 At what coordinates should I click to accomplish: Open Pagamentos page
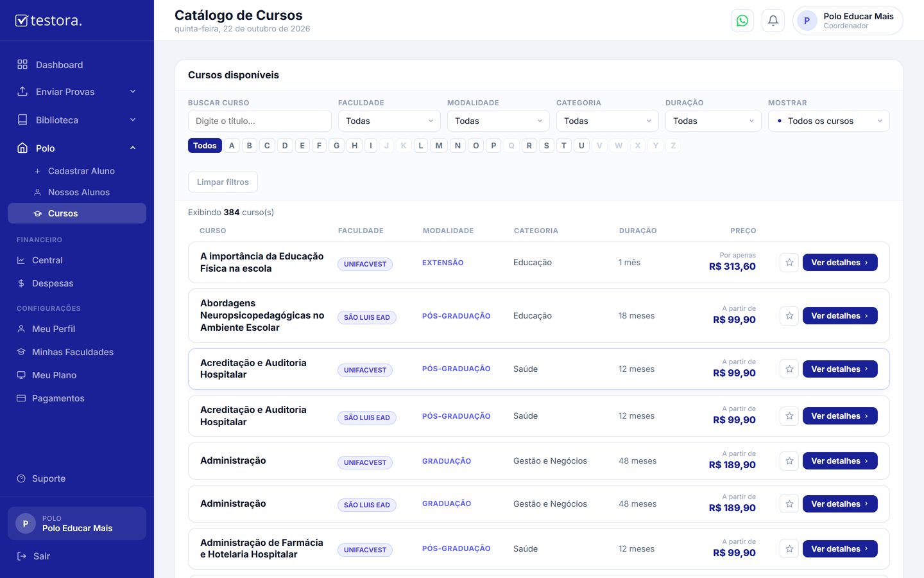click(77, 398)
